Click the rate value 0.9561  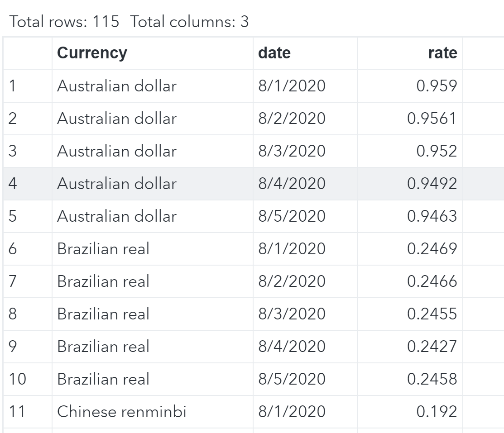(432, 119)
